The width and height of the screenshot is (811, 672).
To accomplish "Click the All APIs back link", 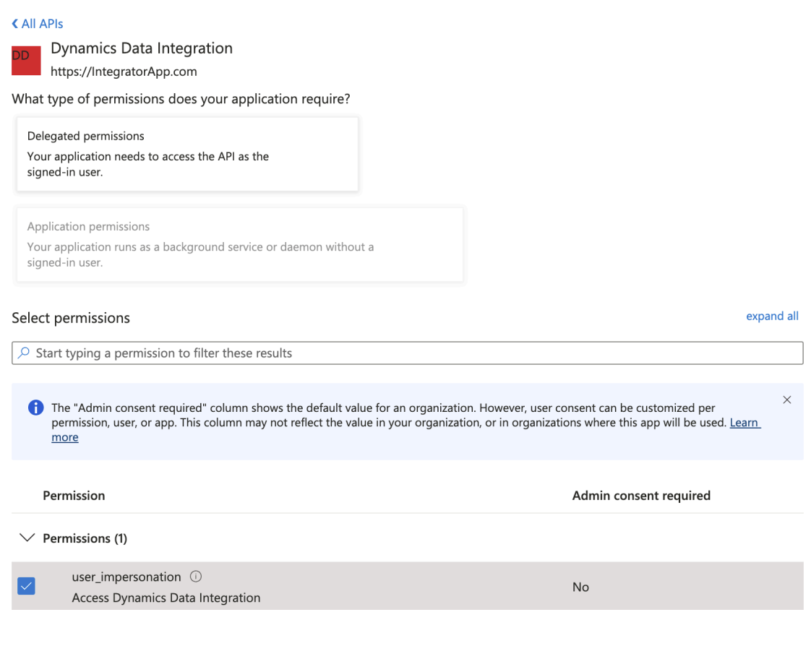I will click(x=38, y=24).
